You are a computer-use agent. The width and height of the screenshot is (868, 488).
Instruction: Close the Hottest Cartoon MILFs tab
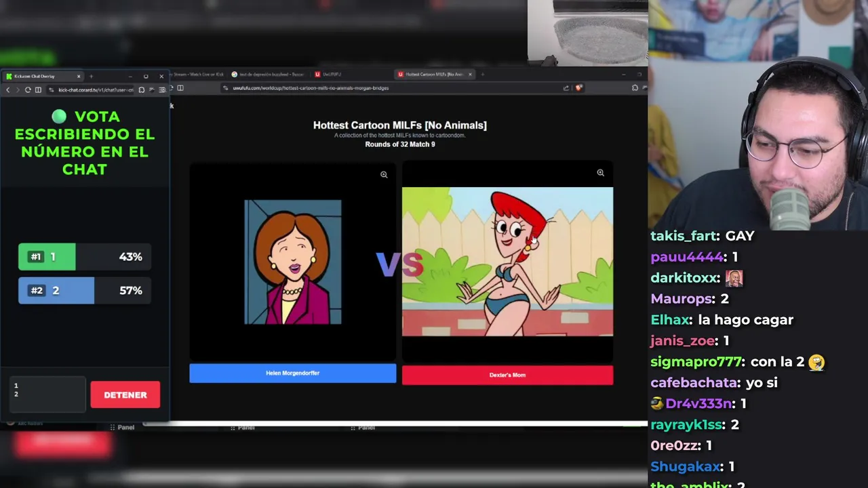pos(470,74)
